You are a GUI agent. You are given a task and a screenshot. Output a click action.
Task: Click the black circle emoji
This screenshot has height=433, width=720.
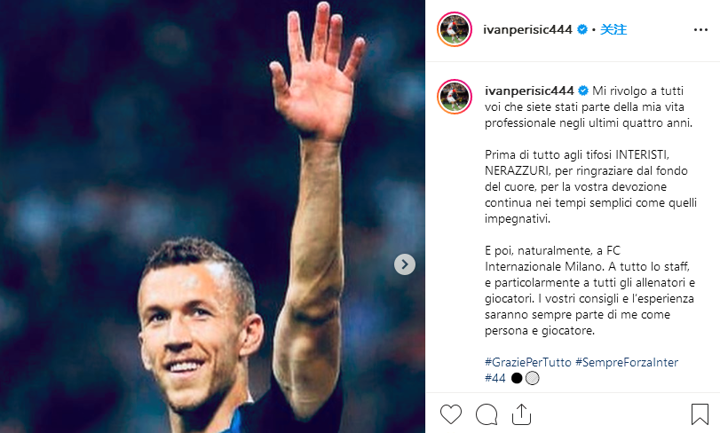(x=517, y=378)
